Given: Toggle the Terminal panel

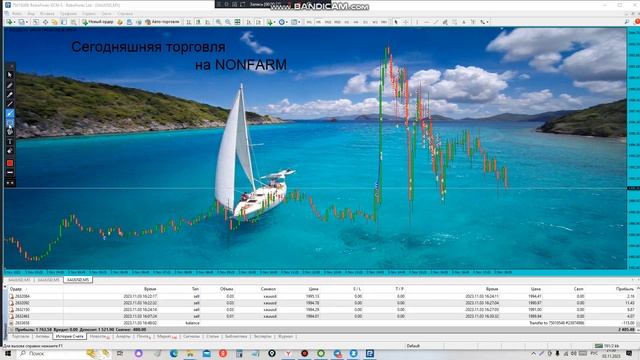Looking at the screenshot, I should point(64,22).
